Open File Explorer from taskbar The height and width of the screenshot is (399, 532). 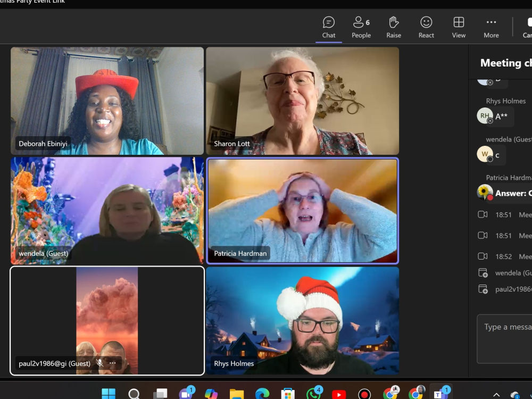pos(237,394)
